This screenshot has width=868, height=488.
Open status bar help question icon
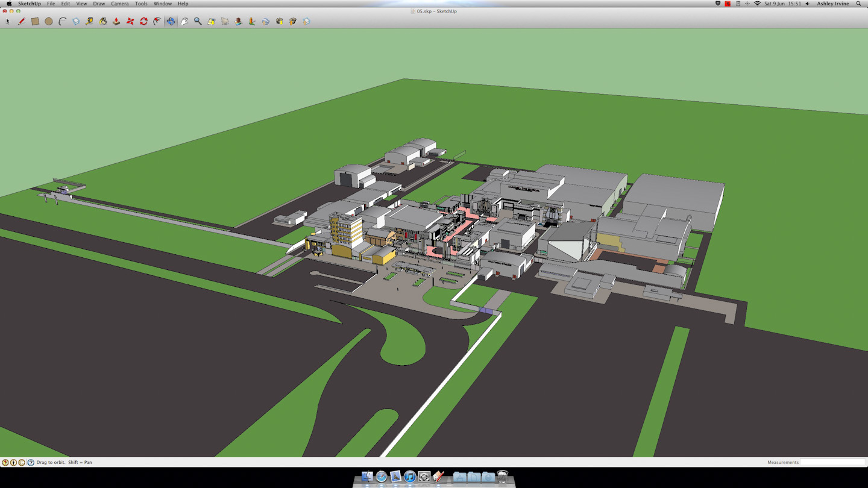tap(30, 462)
